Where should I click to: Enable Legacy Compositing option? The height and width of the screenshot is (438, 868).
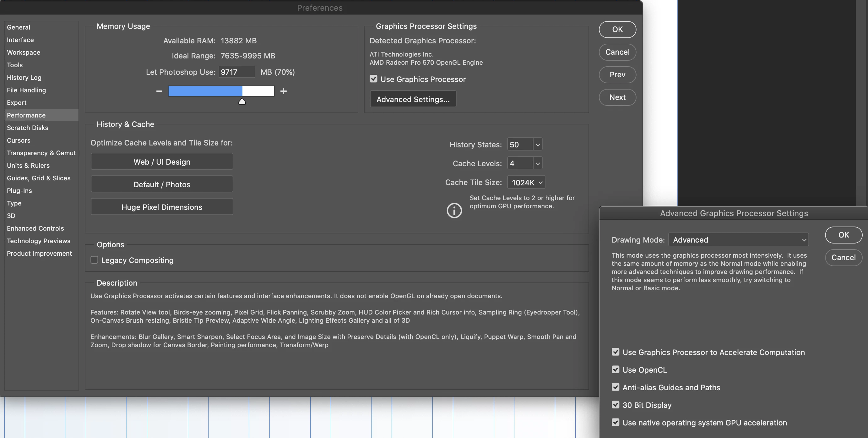point(94,260)
